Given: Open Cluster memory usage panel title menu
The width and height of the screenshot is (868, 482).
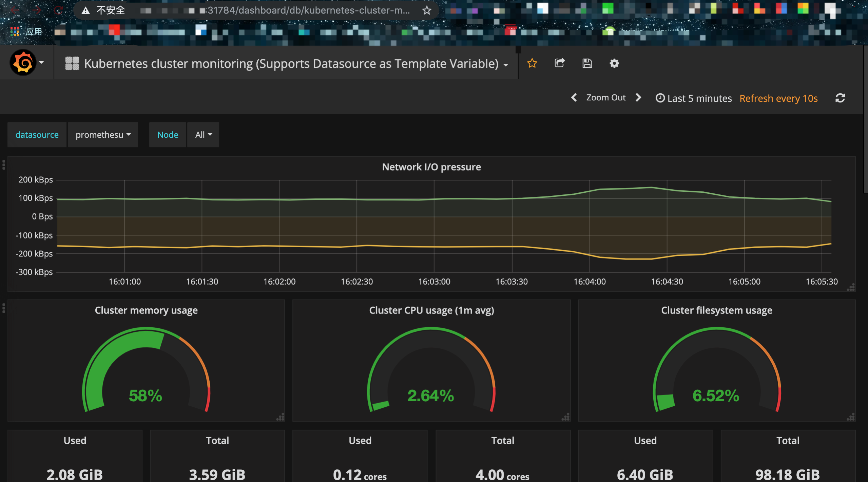Looking at the screenshot, I should (x=146, y=310).
